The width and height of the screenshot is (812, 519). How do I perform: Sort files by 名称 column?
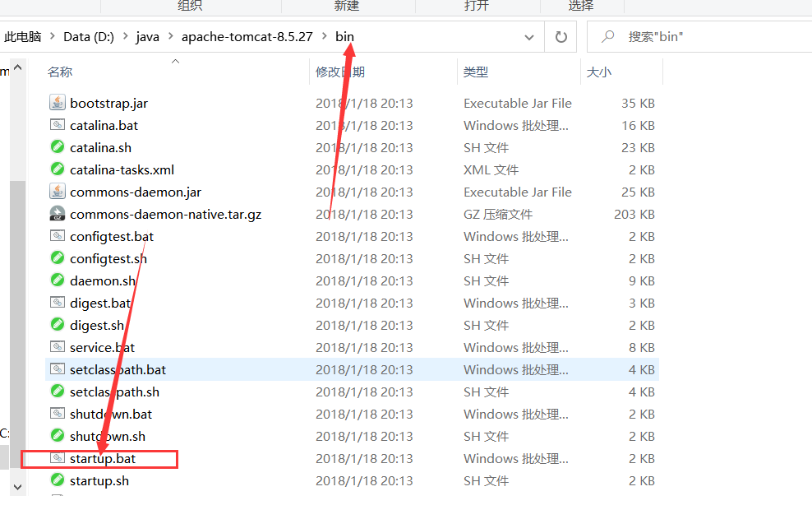pos(60,72)
